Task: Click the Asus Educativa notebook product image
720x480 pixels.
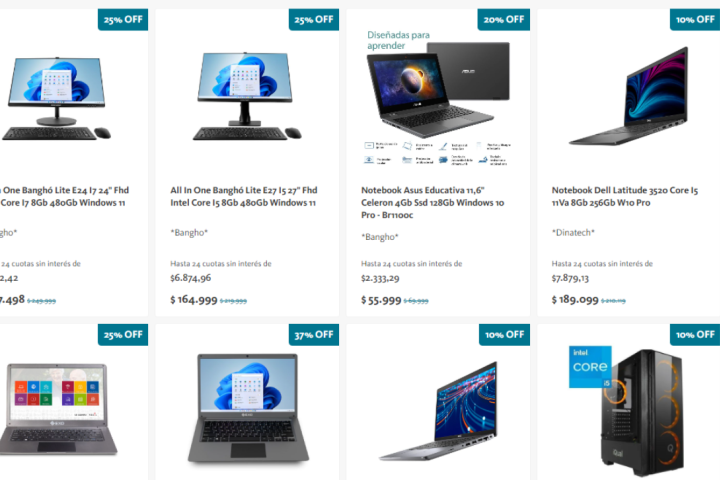Action: (438, 97)
